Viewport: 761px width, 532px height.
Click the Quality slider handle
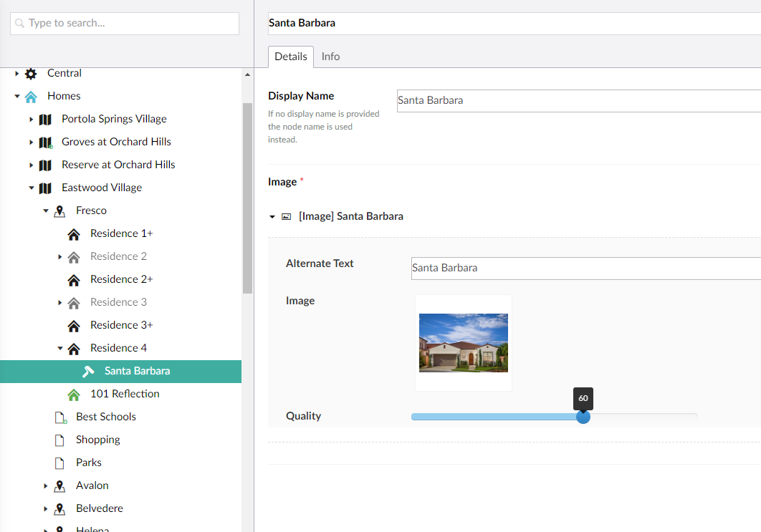click(x=583, y=417)
